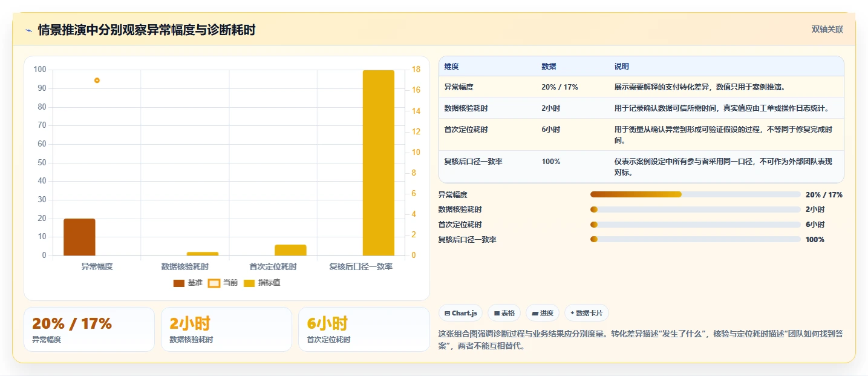This screenshot has height=376, width=868.
Task: Click the 异常幅度 x-axis label
Action: pos(97,266)
